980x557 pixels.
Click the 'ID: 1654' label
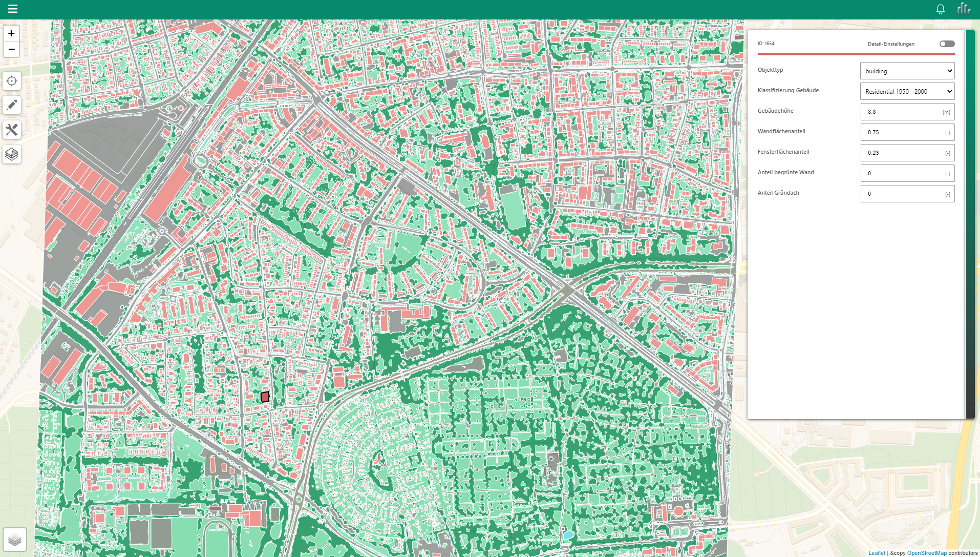coord(766,44)
